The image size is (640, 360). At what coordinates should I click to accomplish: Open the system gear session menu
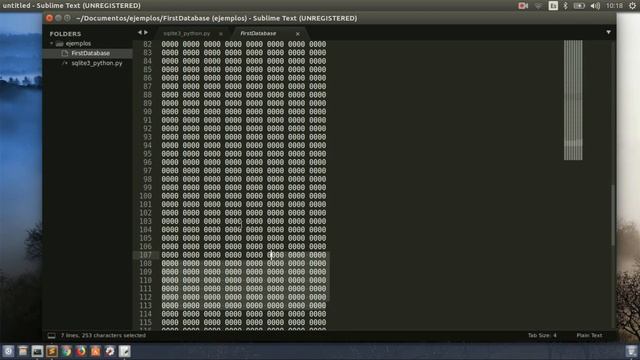632,6
